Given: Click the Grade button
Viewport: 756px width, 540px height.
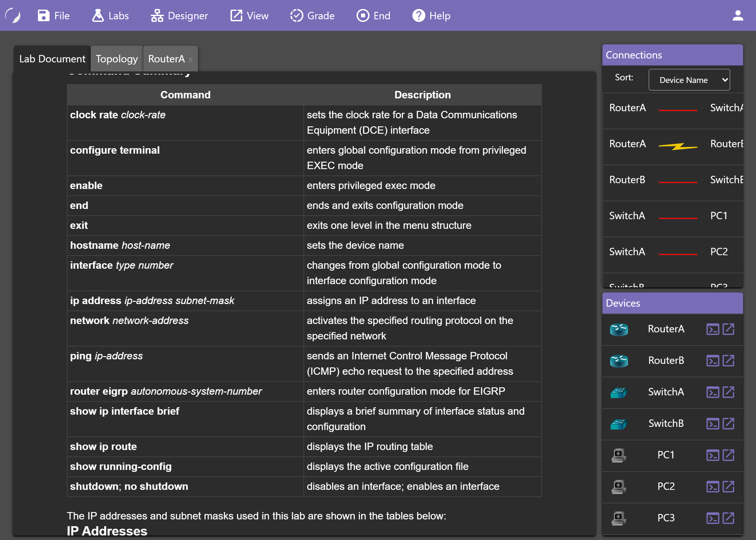Looking at the screenshot, I should coord(312,16).
